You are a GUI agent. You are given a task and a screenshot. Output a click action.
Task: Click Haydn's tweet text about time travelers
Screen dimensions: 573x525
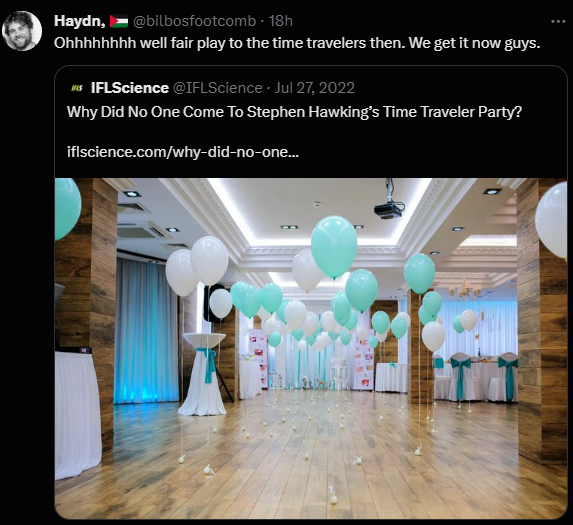click(297, 43)
